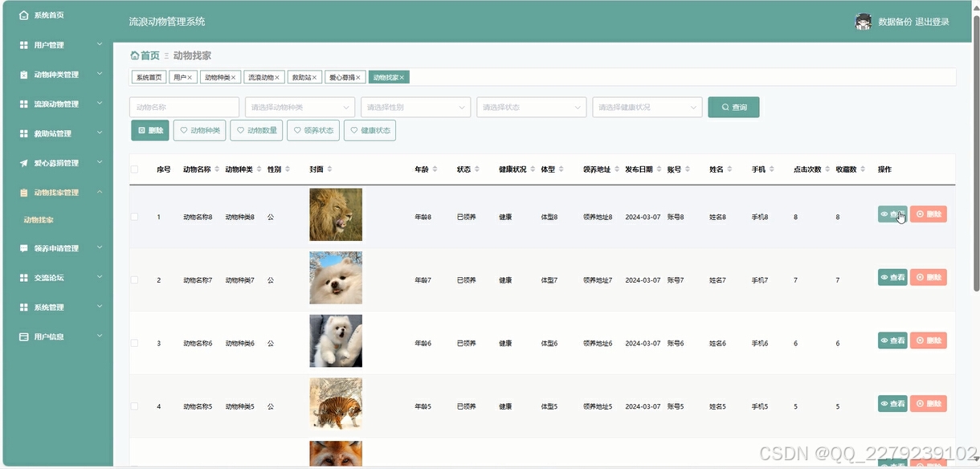This screenshot has height=469, width=980.
Task: Expand the 流浪动物管理 sidebar menu
Action: tap(100, 104)
